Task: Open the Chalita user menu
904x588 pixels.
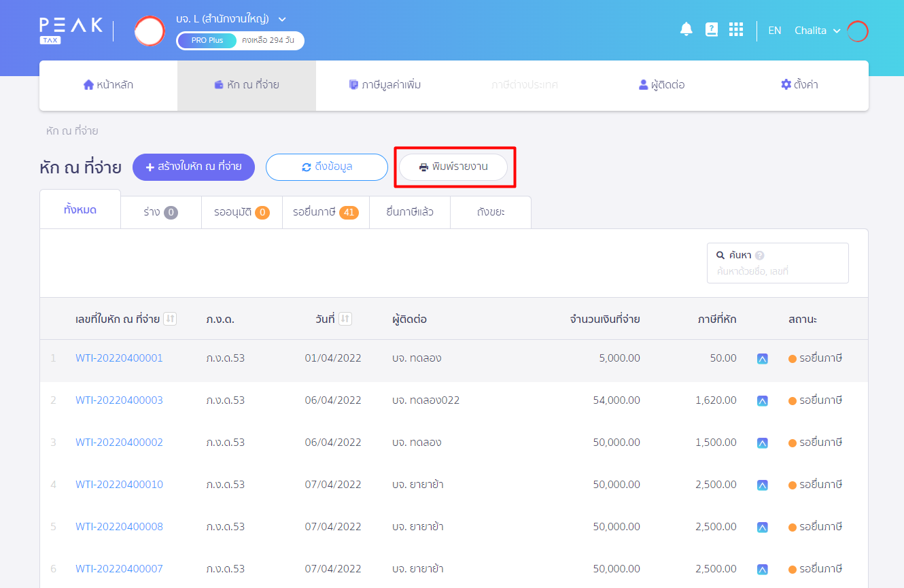Action: click(817, 31)
